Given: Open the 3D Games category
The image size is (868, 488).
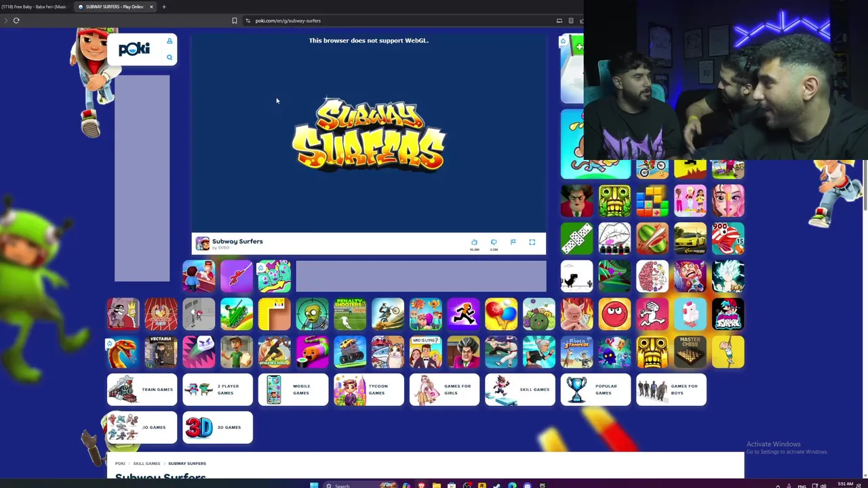Looking at the screenshot, I should [218, 428].
